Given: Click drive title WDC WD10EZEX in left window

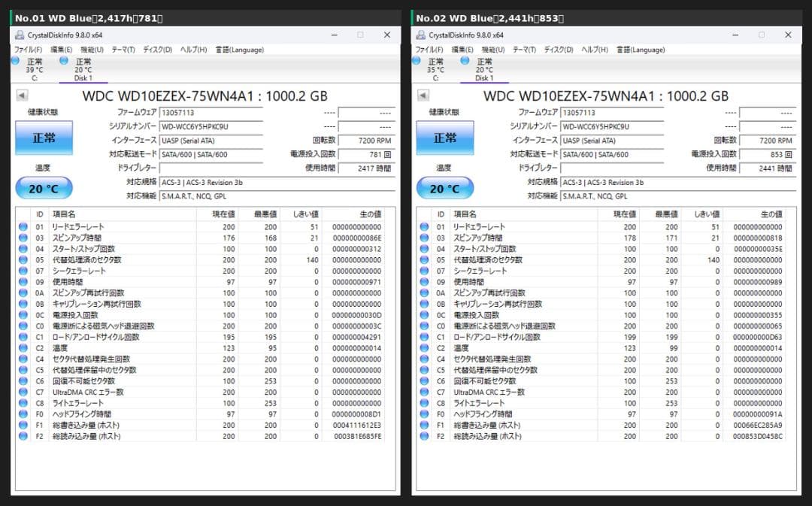Looking at the screenshot, I should [x=205, y=95].
